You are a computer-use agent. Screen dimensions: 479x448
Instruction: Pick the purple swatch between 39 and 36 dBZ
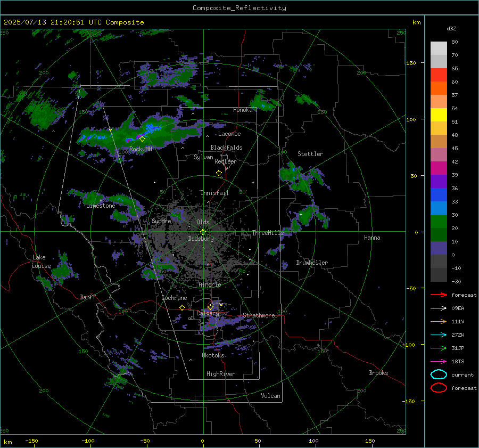coord(439,181)
